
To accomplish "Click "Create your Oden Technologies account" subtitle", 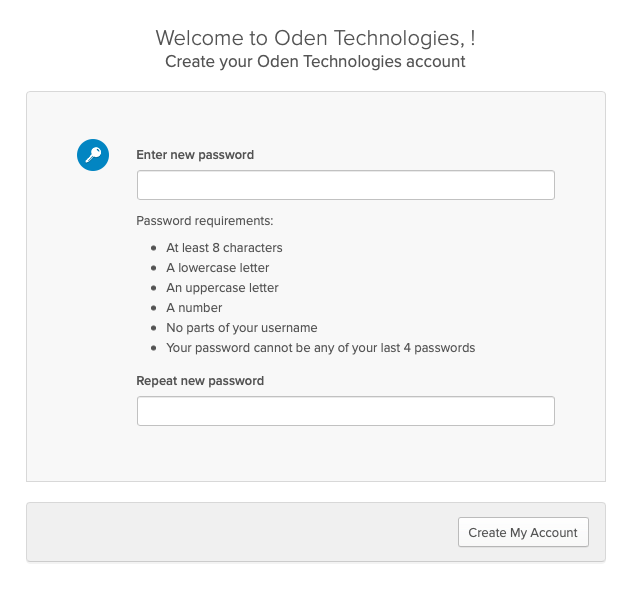I will [315, 62].
